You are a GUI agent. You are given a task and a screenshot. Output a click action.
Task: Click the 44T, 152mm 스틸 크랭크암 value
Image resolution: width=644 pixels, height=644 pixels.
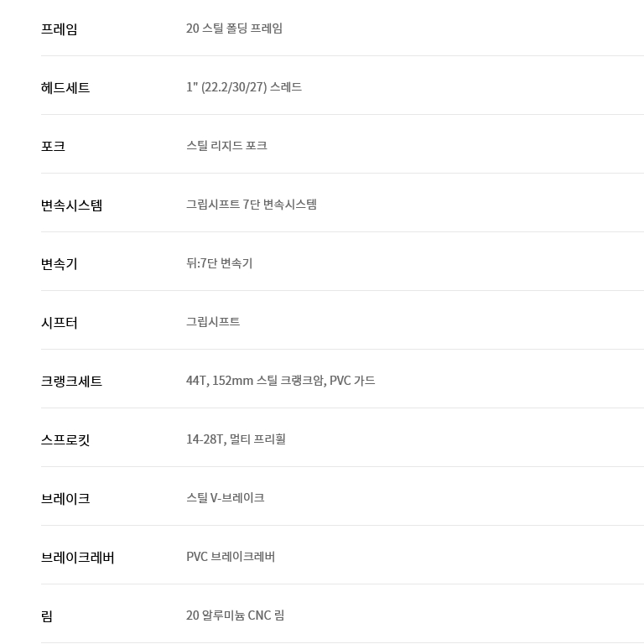pos(280,381)
